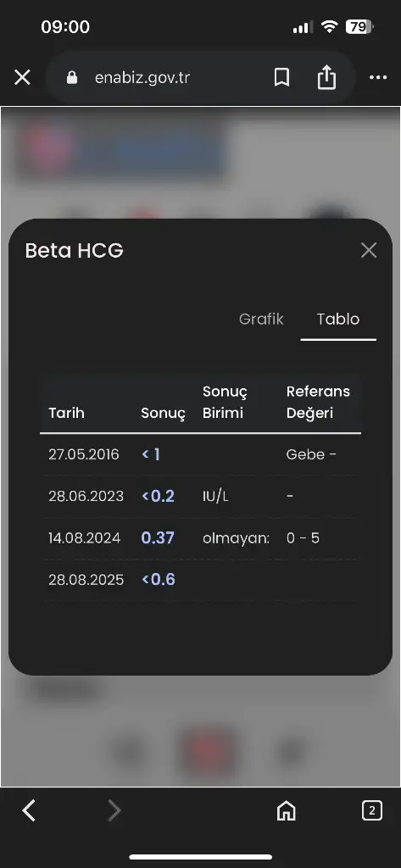Close the Beta HCG dialog
This screenshot has height=868, width=401.
369,250
